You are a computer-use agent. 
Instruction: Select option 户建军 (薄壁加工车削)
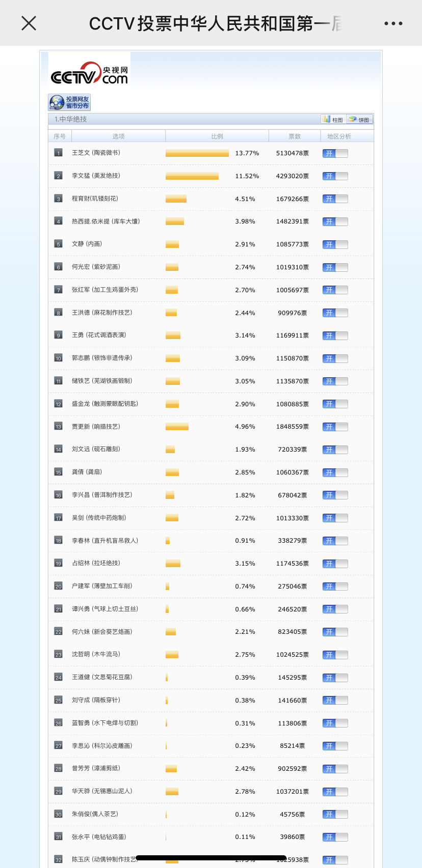tap(102, 586)
